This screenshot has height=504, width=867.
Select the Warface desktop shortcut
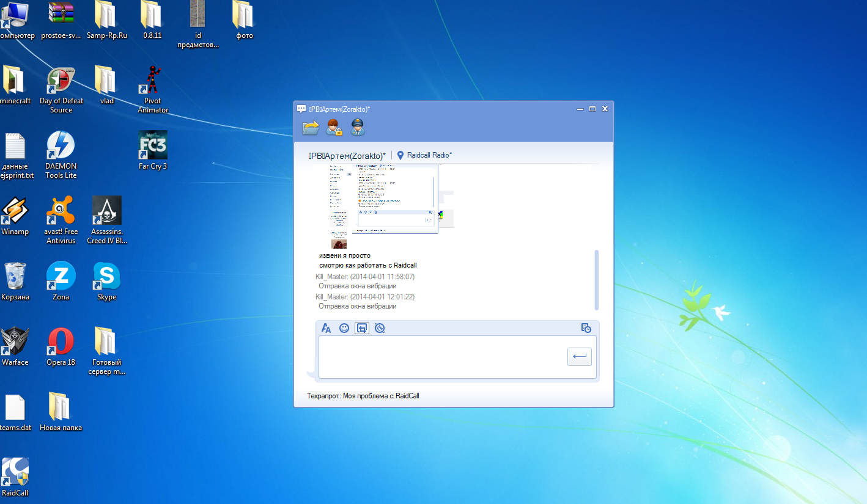(15, 346)
